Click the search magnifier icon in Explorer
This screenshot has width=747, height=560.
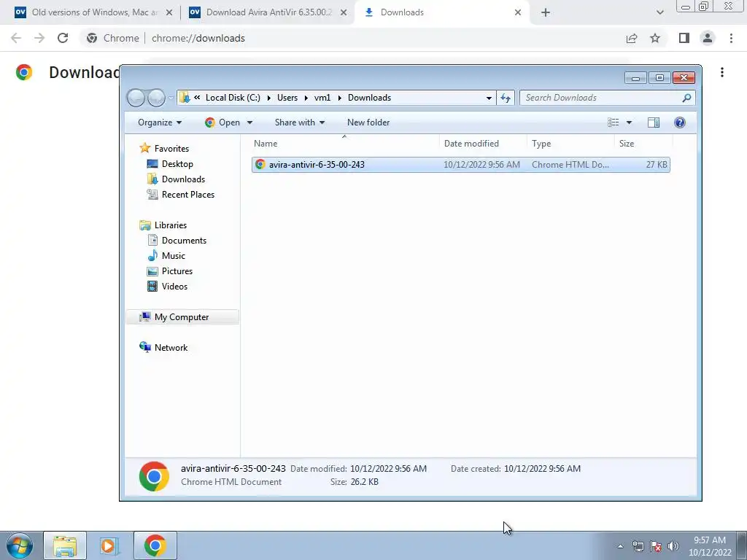click(686, 98)
